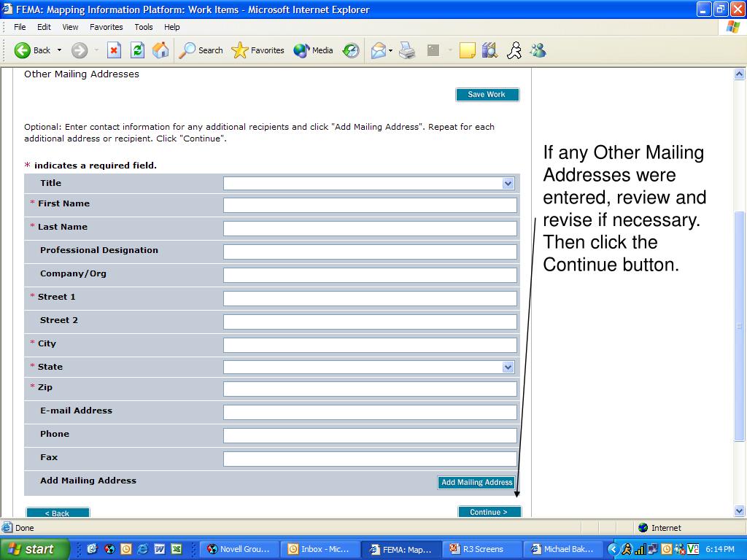Click the grayed Forward arrow button
This screenshot has height=560, width=747.
point(80,50)
